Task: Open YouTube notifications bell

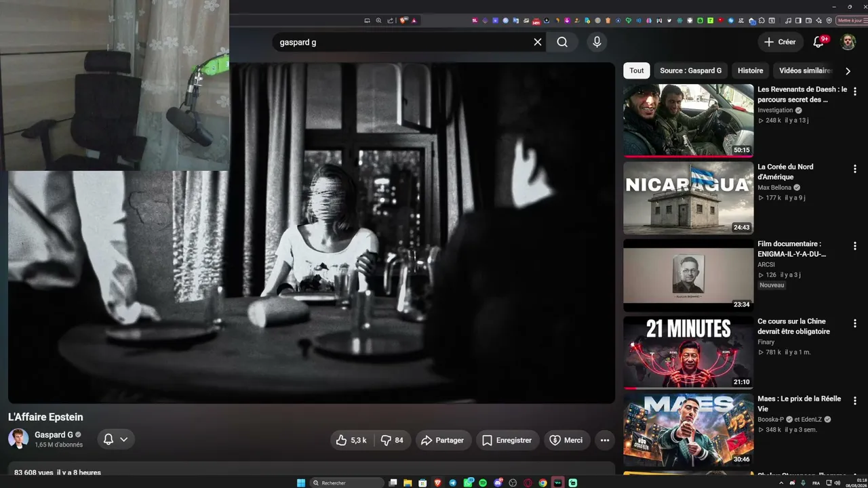Action: click(818, 42)
